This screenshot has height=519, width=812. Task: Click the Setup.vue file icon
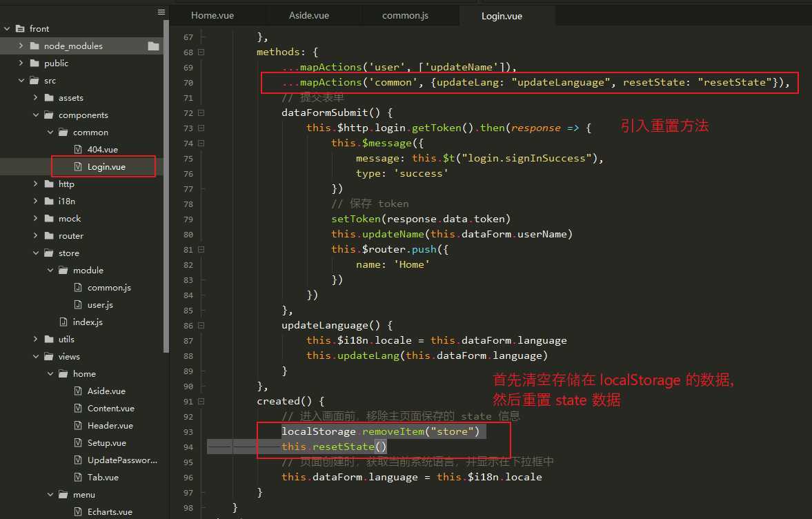pos(78,443)
